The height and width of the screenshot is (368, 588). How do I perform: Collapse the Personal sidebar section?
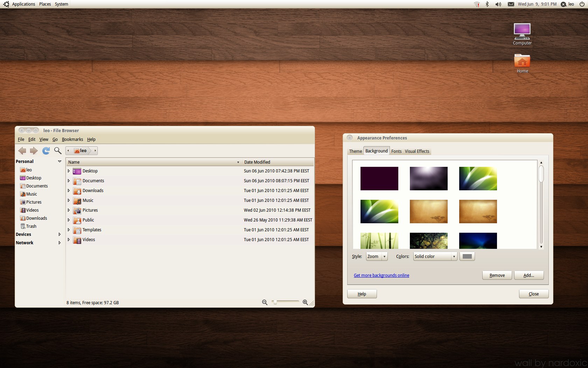[x=59, y=162]
